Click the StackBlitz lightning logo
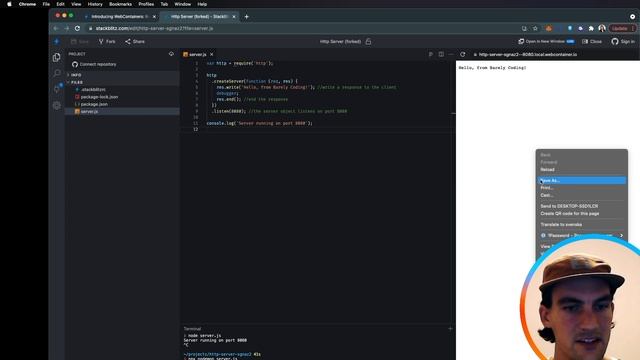 [x=57, y=41]
